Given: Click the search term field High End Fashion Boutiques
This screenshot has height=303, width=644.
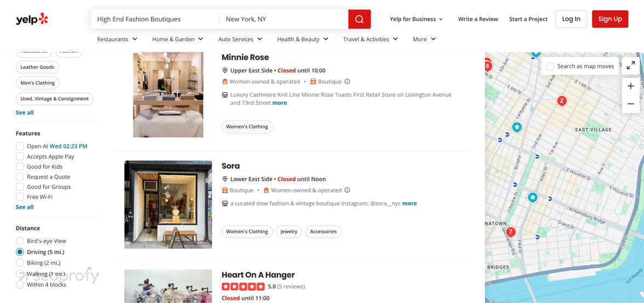Looking at the screenshot, I should 155,19.
